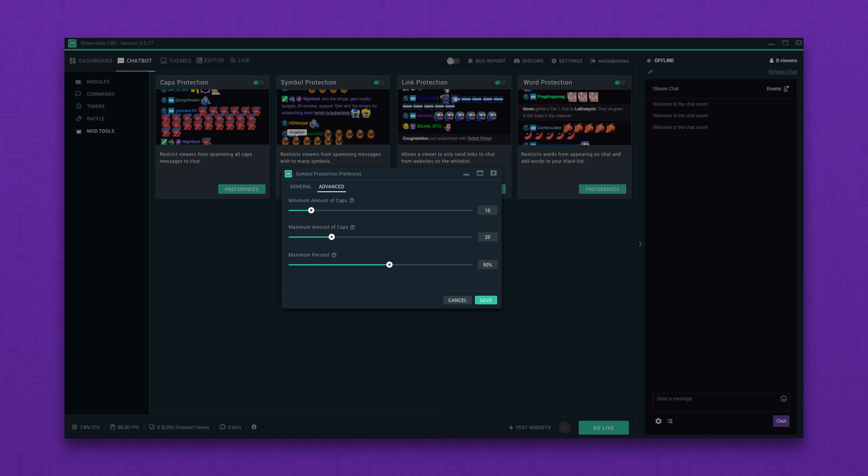Click the Streamlabs OBS logo in title bar

pyautogui.click(x=73, y=43)
